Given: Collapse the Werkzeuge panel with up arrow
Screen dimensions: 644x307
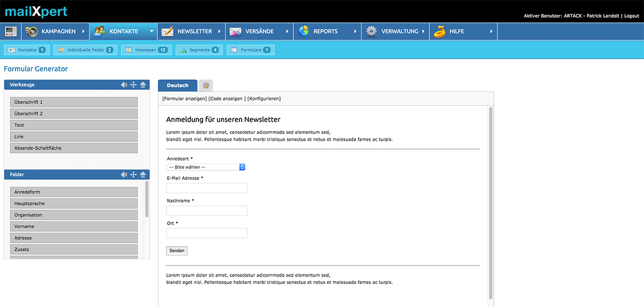Looking at the screenshot, I should (x=143, y=85).
